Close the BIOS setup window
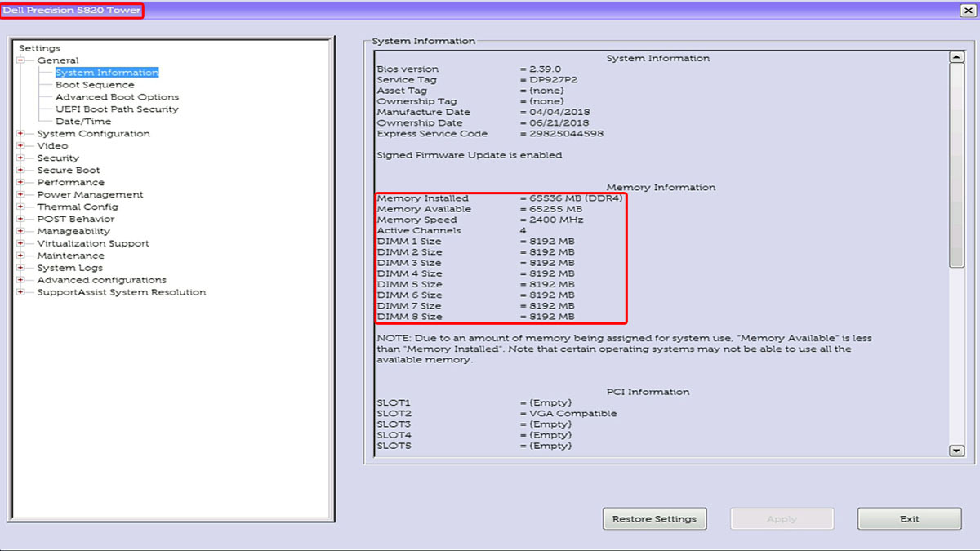The image size is (980, 551). click(967, 10)
